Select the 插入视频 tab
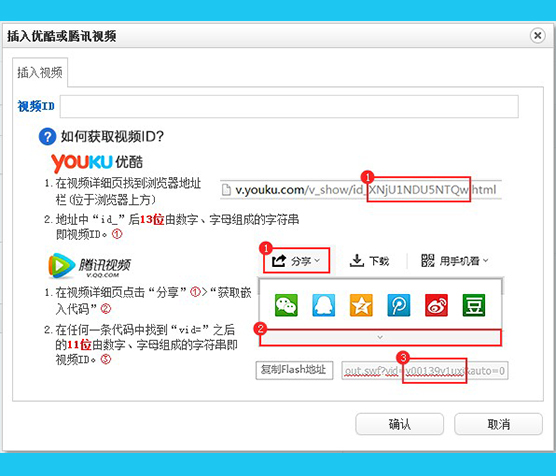The image size is (556, 476). [40, 72]
